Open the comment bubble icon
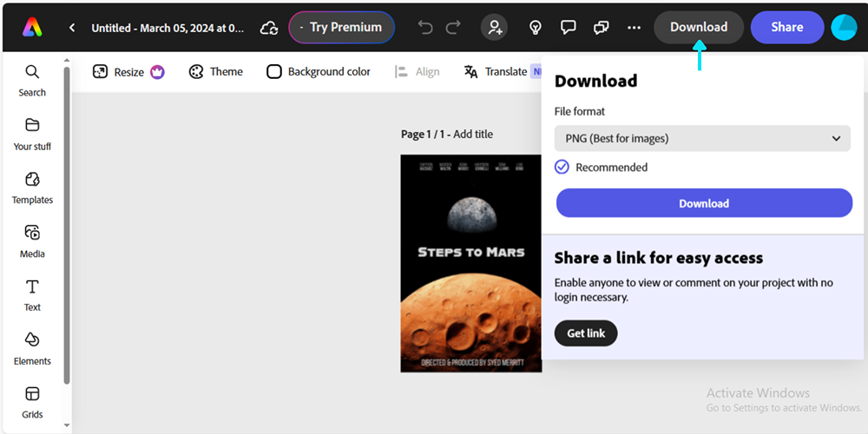Screen dimensions: 868x434 pyautogui.click(x=568, y=27)
